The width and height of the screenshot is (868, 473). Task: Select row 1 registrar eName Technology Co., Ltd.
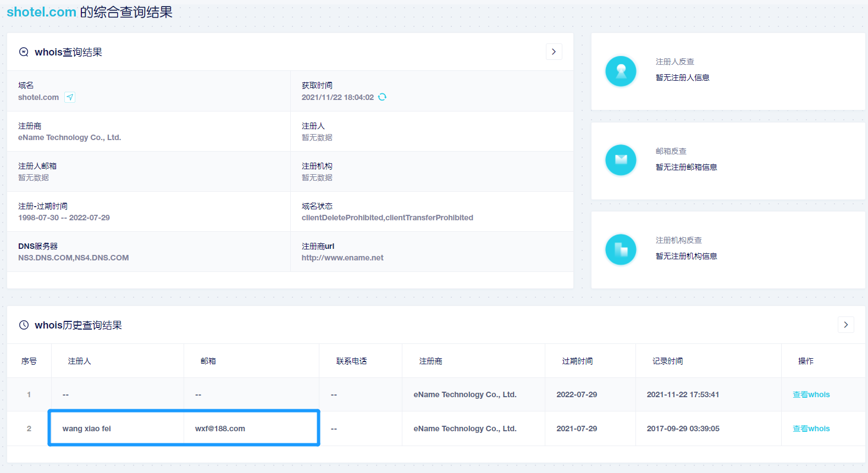pos(465,394)
